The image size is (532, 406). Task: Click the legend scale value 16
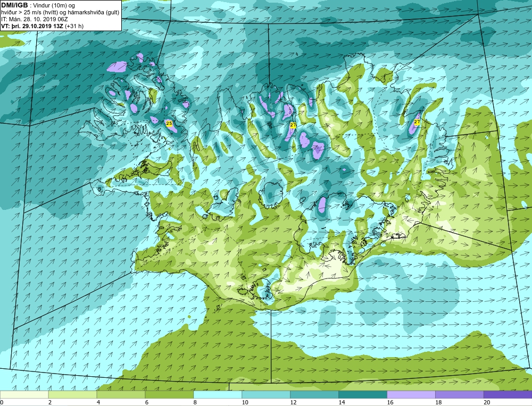(x=390, y=402)
